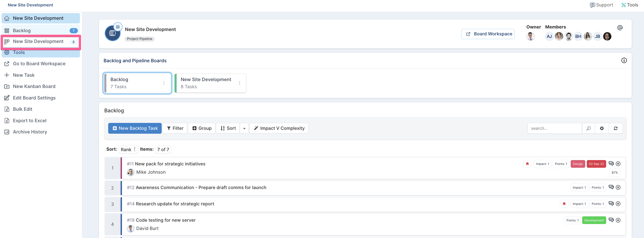The image size is (644, 238).
Task: Open Tools in the top bar
Action: click(x=630, y=5)
